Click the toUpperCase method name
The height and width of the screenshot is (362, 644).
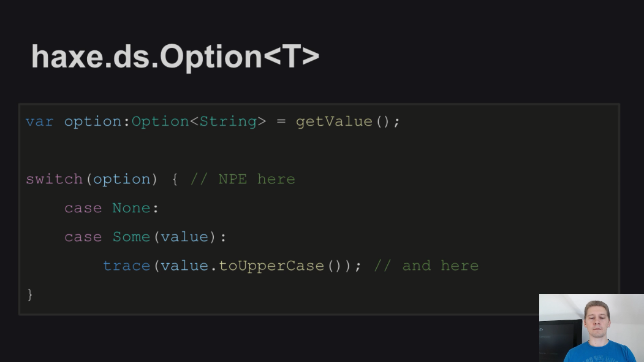click(271, 266)
